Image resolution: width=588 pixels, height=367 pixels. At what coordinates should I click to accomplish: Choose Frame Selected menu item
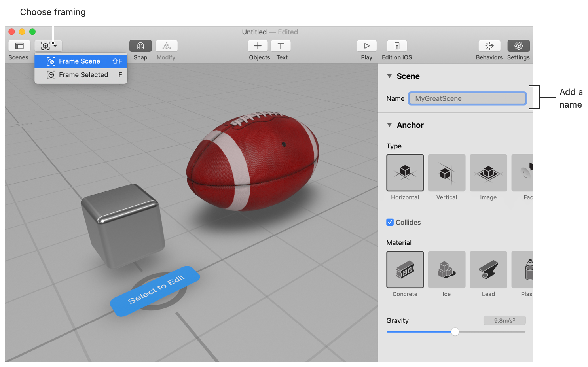click(81, 75)
